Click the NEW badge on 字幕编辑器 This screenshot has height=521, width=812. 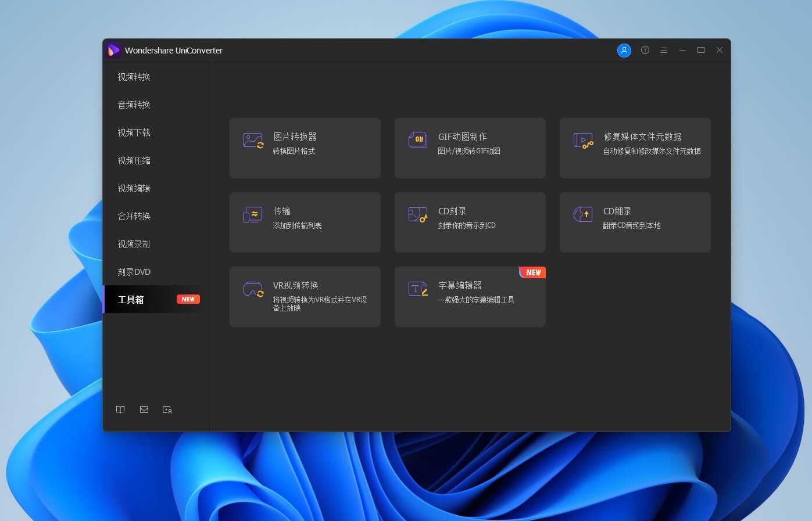532,272
